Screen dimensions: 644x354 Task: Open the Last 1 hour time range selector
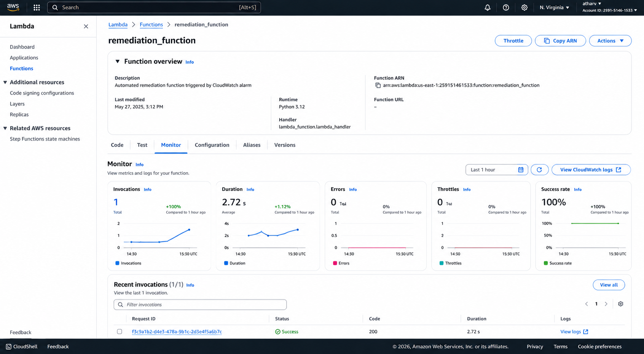tap(497, 170)
